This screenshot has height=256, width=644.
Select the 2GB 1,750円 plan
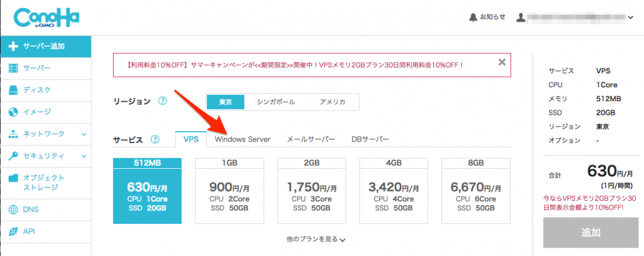311,191
